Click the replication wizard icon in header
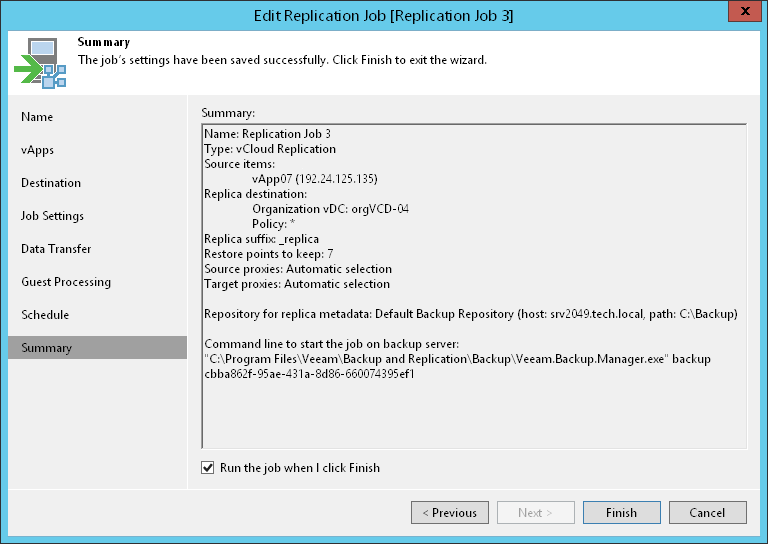Viewport: 768px width, 544px height. click(40, 62)
